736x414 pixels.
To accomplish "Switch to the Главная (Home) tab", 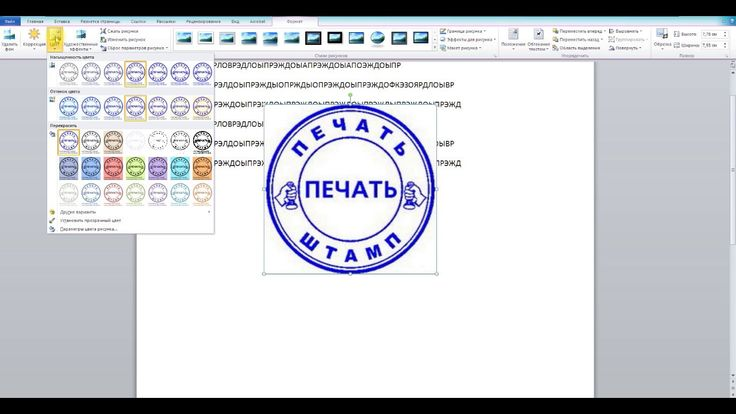I will 35,20.
